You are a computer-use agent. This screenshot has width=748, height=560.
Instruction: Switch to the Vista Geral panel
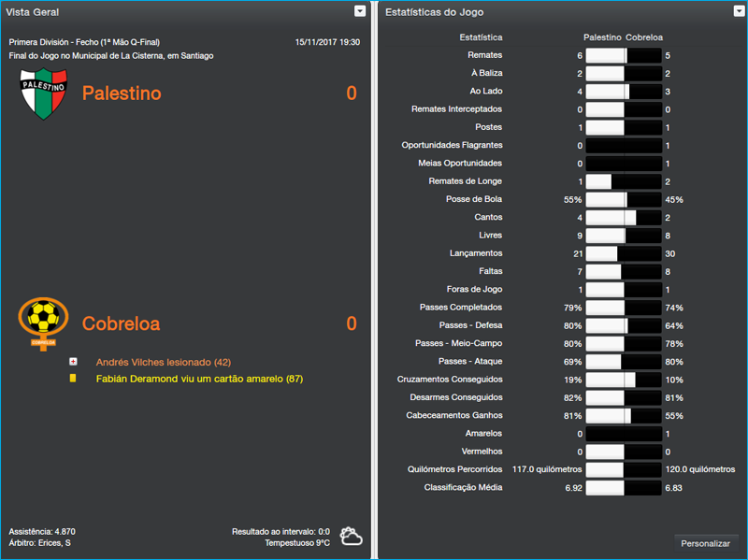pos(32,11)
